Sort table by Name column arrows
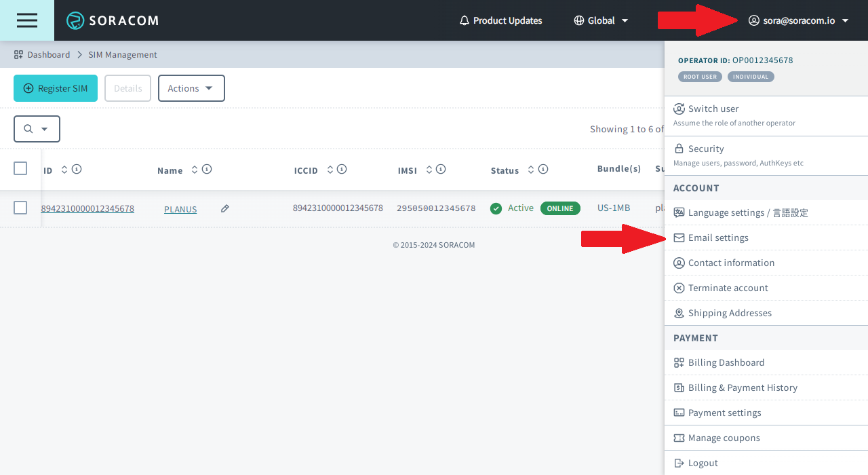Viewport: 868px width, 475px height. pos(195,170)
